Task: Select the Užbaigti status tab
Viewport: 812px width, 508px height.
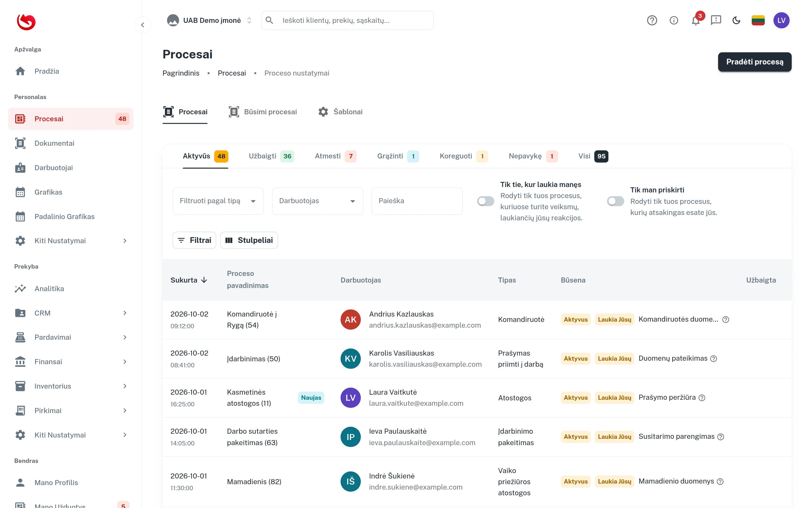Action: click(272, 156)
